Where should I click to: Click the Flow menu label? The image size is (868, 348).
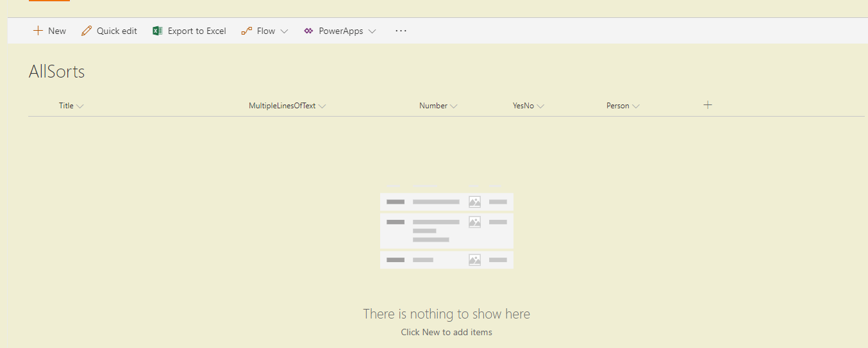[266, 31]
